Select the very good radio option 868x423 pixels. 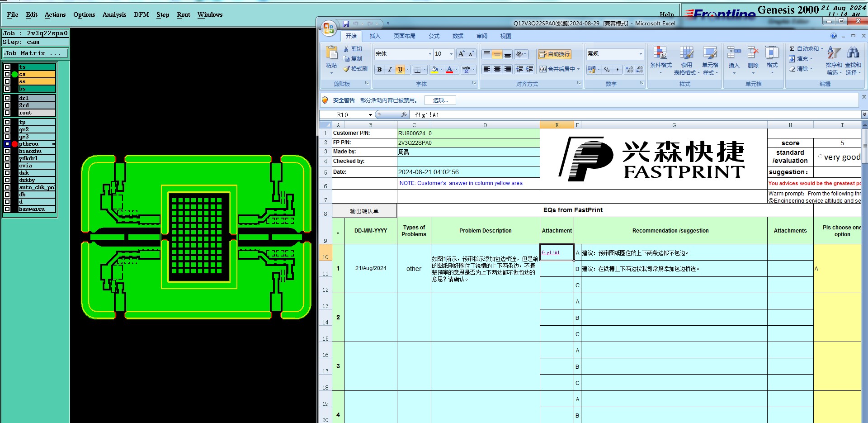coord(820,157)
